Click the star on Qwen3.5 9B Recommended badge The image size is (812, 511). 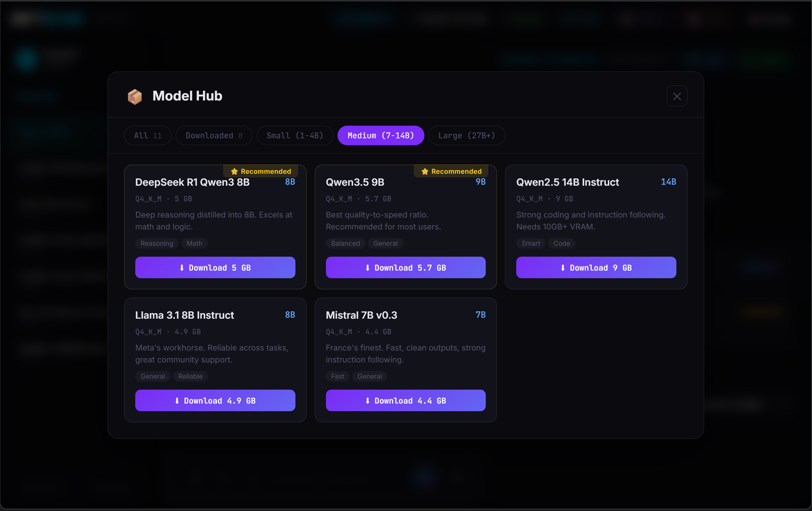(x=424, y=171)
